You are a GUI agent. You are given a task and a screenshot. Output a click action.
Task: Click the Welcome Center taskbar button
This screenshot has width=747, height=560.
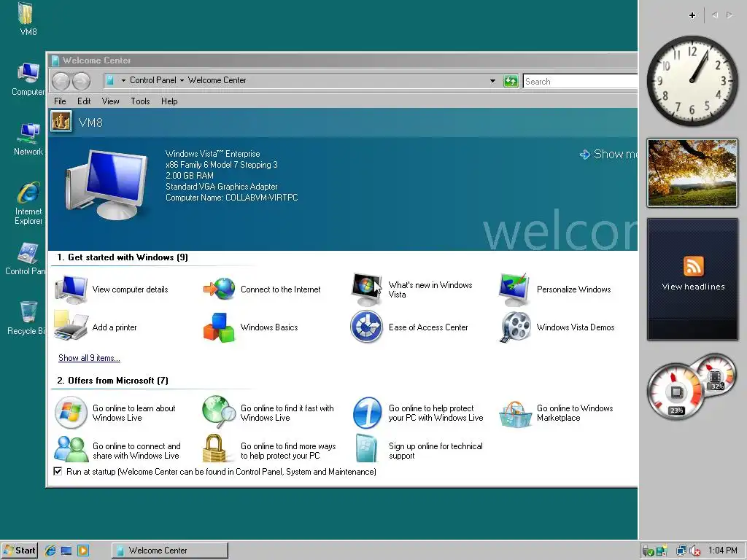coord(169,551)
